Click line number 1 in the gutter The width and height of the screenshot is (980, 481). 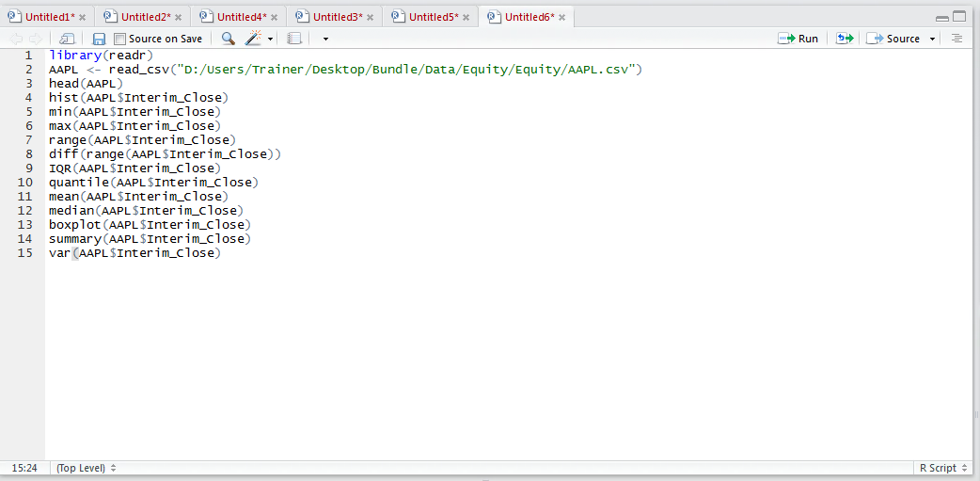point(28,55)
